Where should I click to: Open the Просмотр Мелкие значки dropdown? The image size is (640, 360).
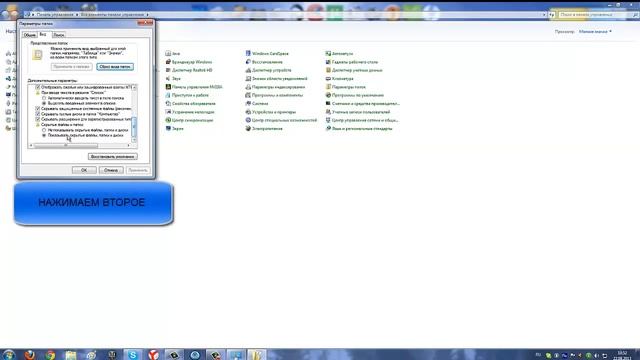[x=595, y=31]
